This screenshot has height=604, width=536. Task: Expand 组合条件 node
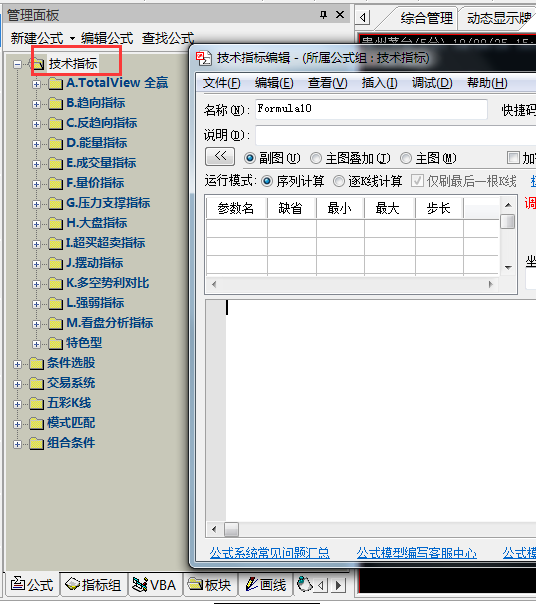coord(17,445)
